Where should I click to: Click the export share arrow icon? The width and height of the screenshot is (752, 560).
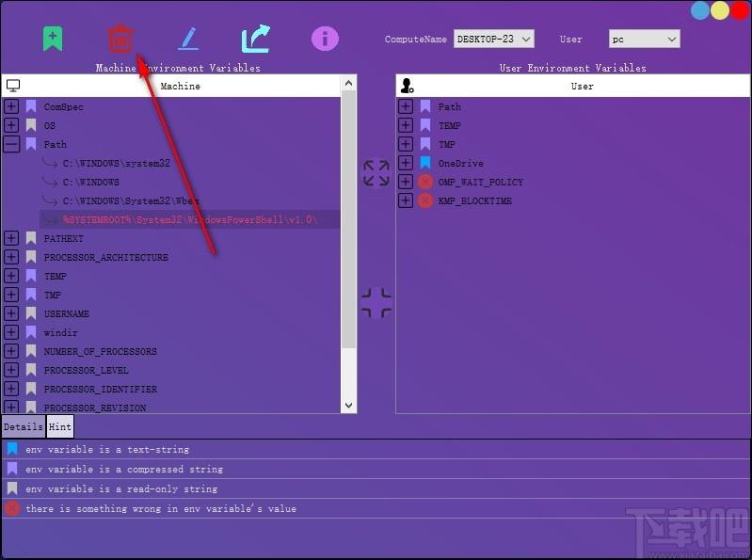tap(255, 39)
